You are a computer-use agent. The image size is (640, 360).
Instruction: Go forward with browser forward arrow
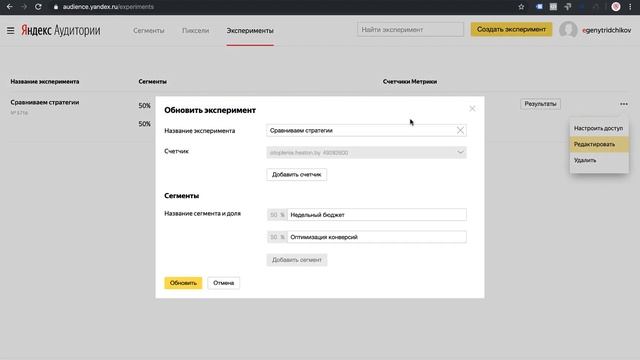[24, 7]
